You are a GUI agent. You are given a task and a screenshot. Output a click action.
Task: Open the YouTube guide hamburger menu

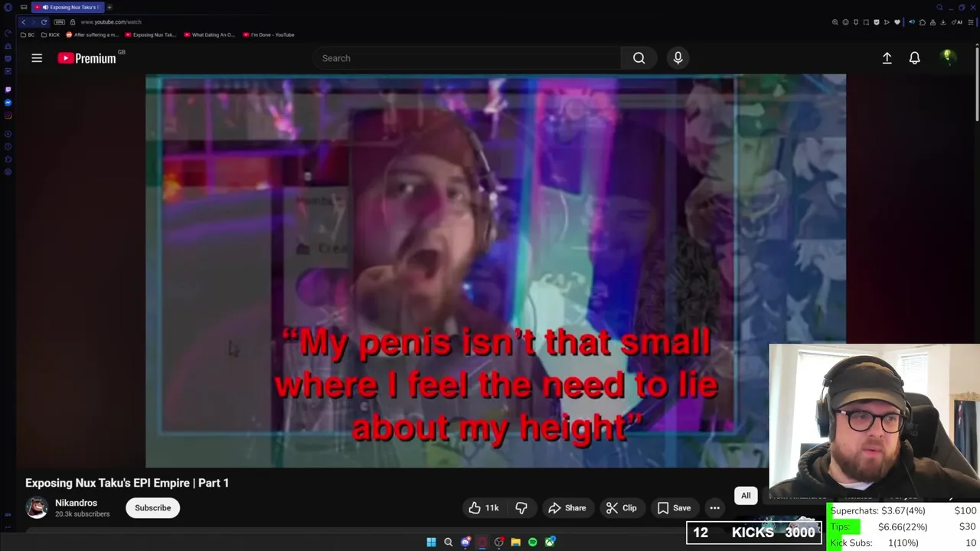click(x=37, y=58)
